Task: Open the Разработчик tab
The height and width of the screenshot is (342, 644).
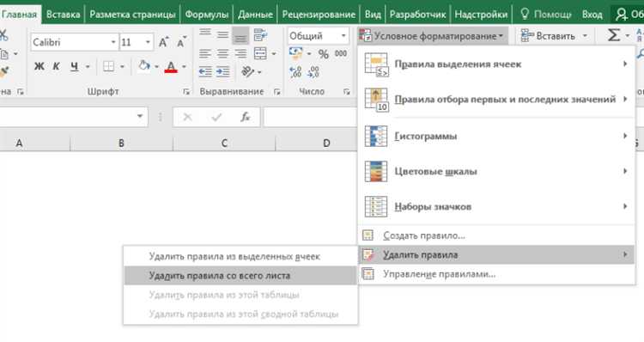Action: 417,15
